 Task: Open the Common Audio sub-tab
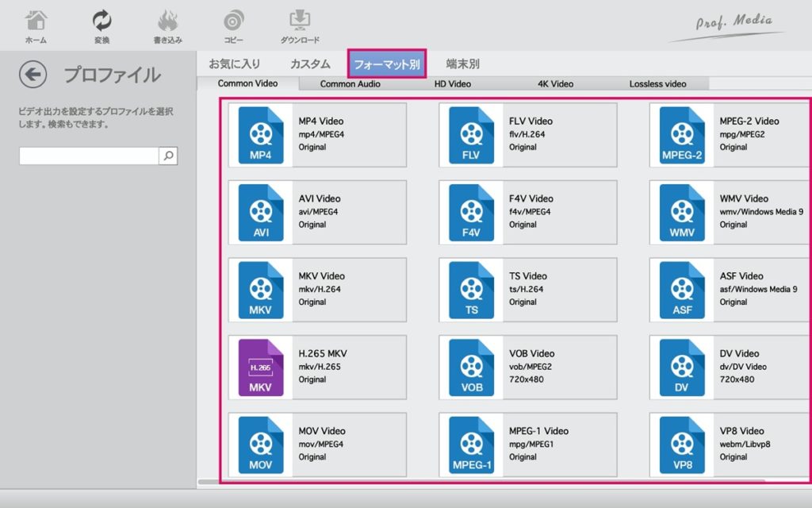[x=350, y=84]
